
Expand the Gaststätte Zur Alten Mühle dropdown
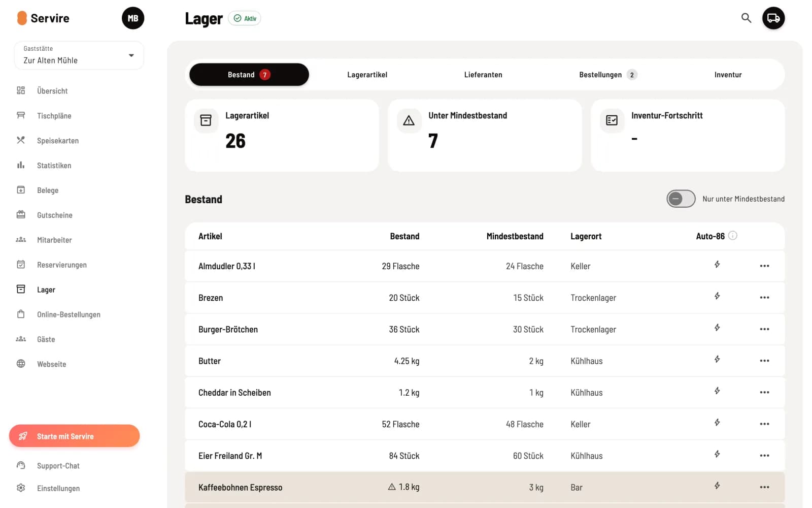[79, 55]
